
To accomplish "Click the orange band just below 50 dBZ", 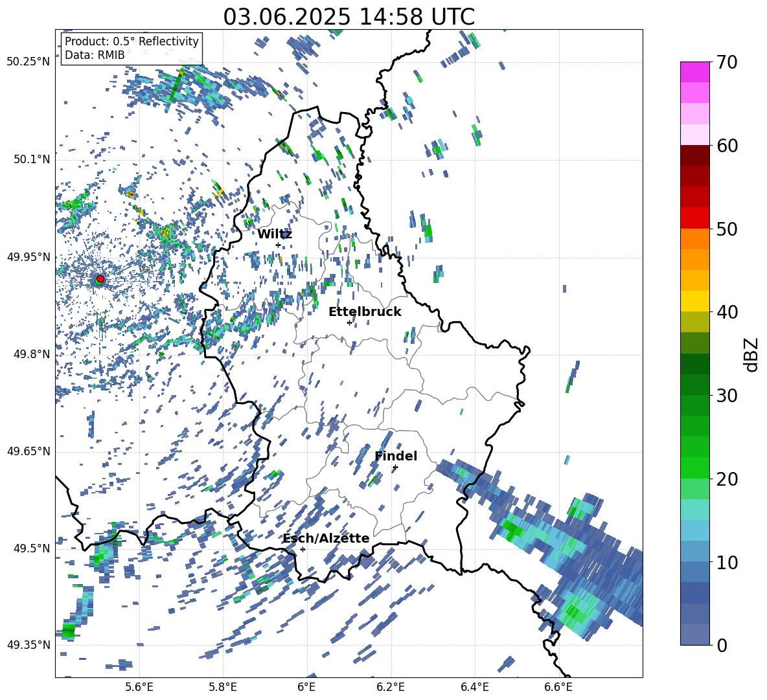I will 695,239.
